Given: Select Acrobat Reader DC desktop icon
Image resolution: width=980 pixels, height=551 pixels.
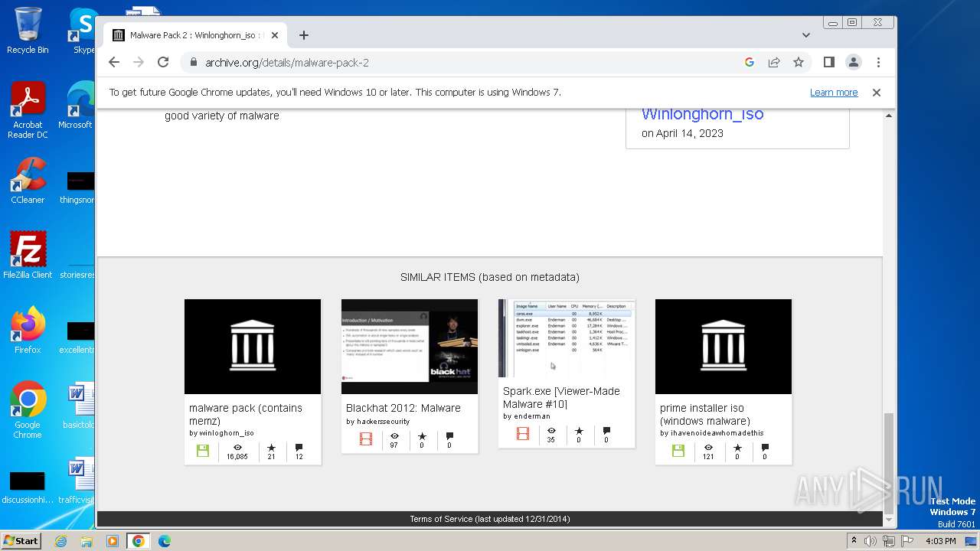Looking at the screenshot, I should (x=28, y=110).
